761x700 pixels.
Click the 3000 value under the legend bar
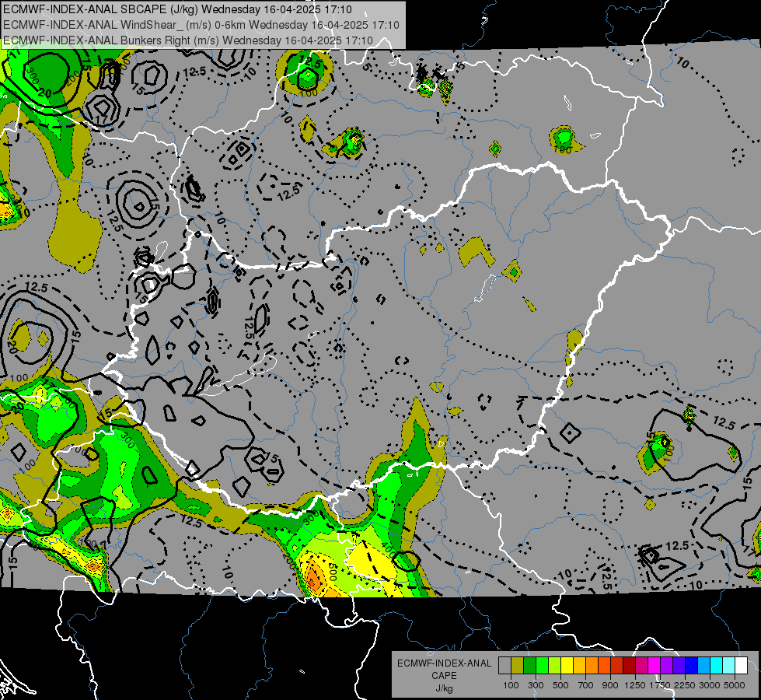tap(710, 685)
